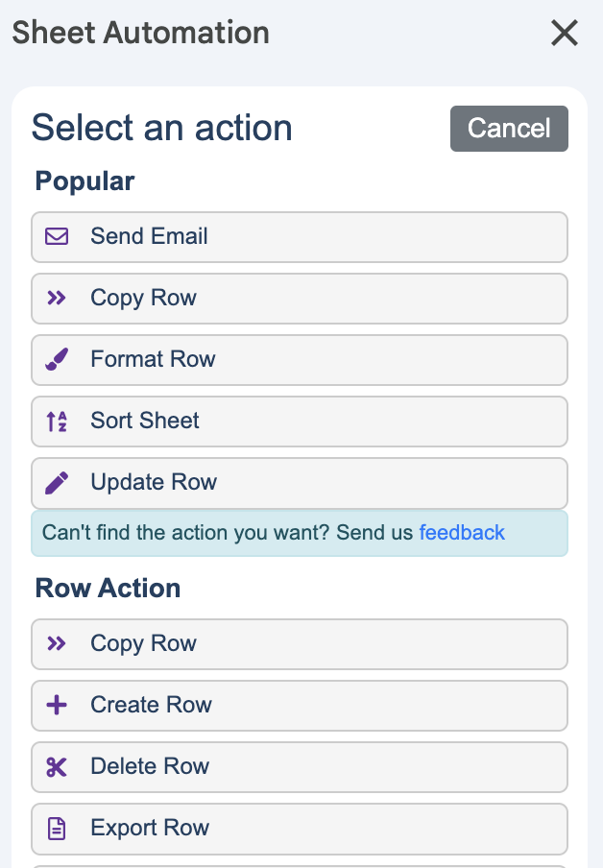Close the Sheet Automation panel
Screen dimensions: 603x868
tap(565, 34)
